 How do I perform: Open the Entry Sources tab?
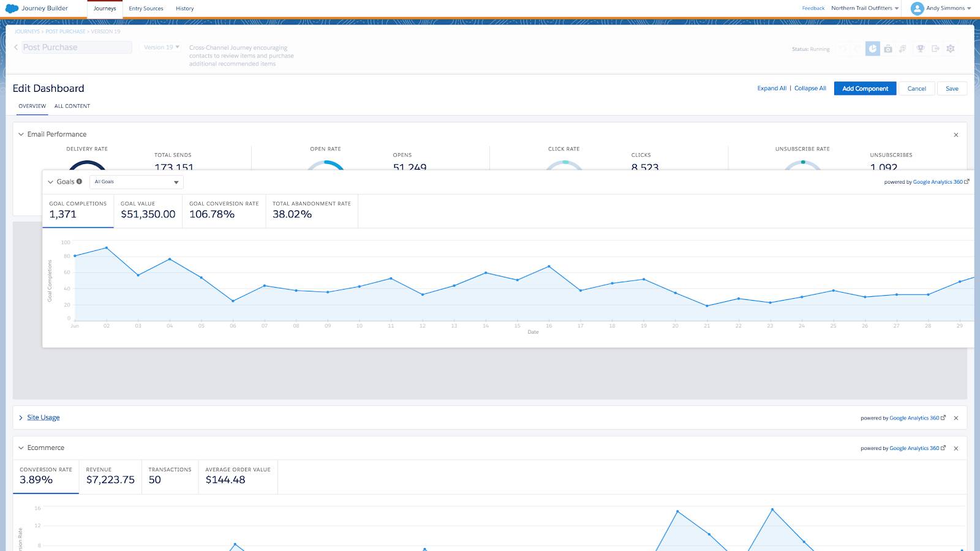point(146,9)
